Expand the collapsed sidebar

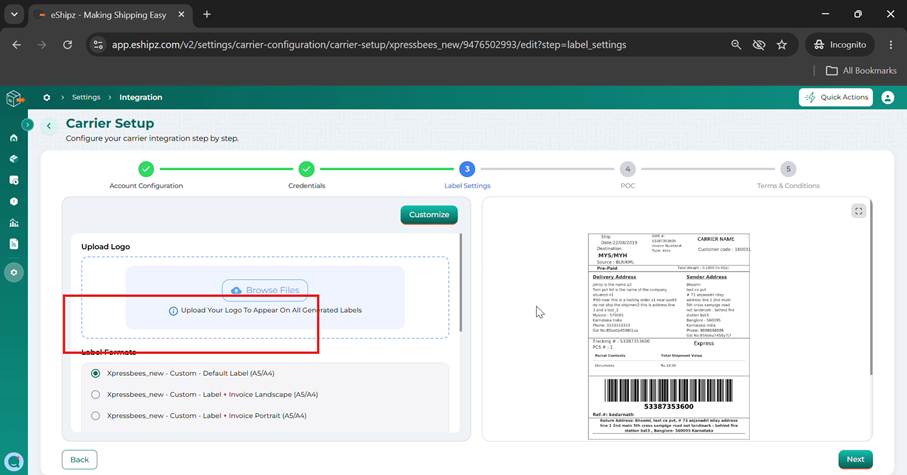pyautogui.click(x=27, y=124)
